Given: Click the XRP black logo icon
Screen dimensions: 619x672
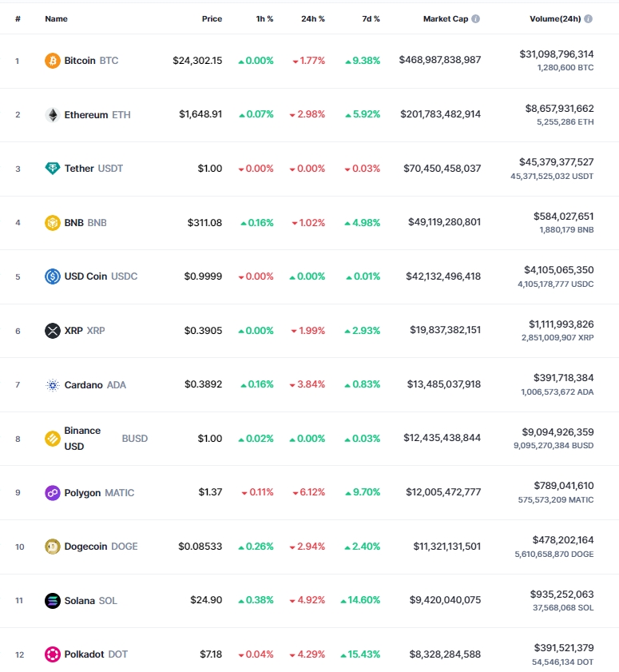Looking at the screenshot, I should (52, 331).
